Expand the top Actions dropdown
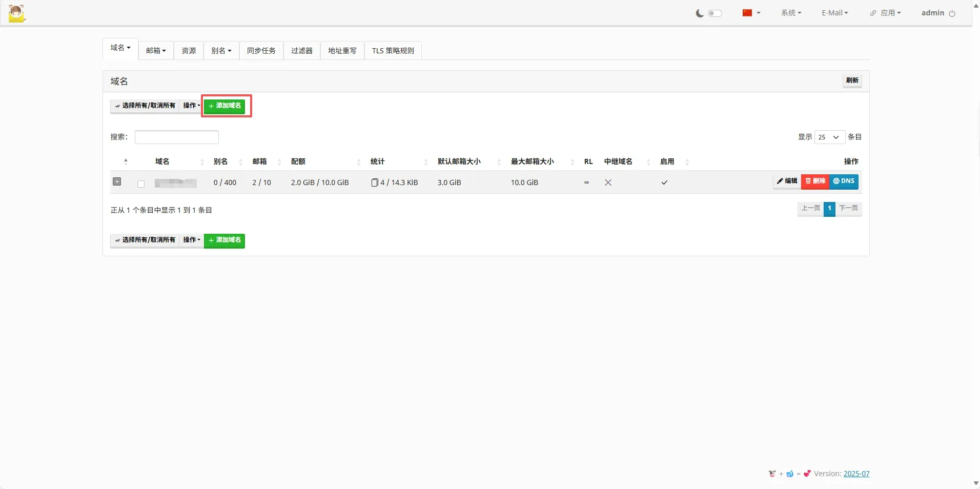 (191, 106)
